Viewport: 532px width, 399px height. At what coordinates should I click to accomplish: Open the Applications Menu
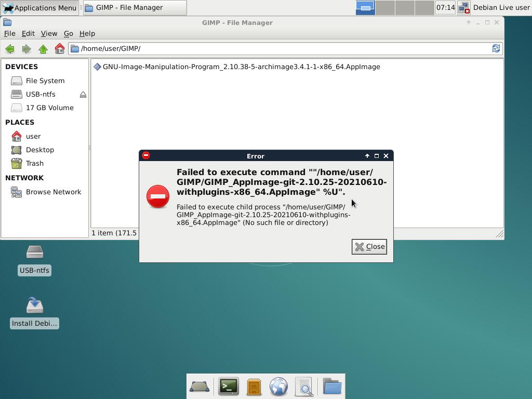[x=39, y=7]
